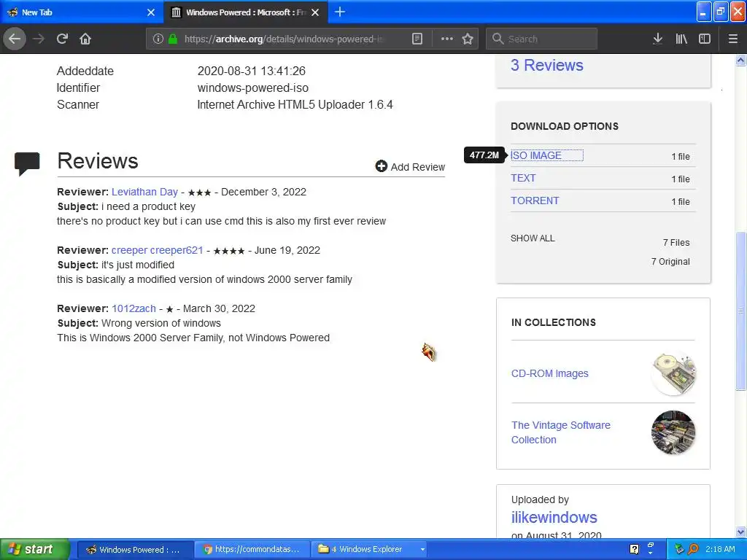
Task: Open the TEXT download option
Action: point(523,178)
